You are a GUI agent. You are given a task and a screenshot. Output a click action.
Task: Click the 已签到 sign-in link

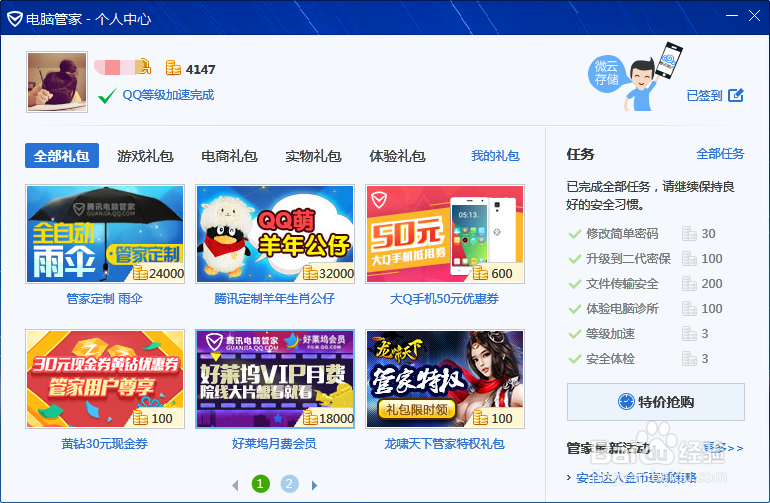[704, 95]
